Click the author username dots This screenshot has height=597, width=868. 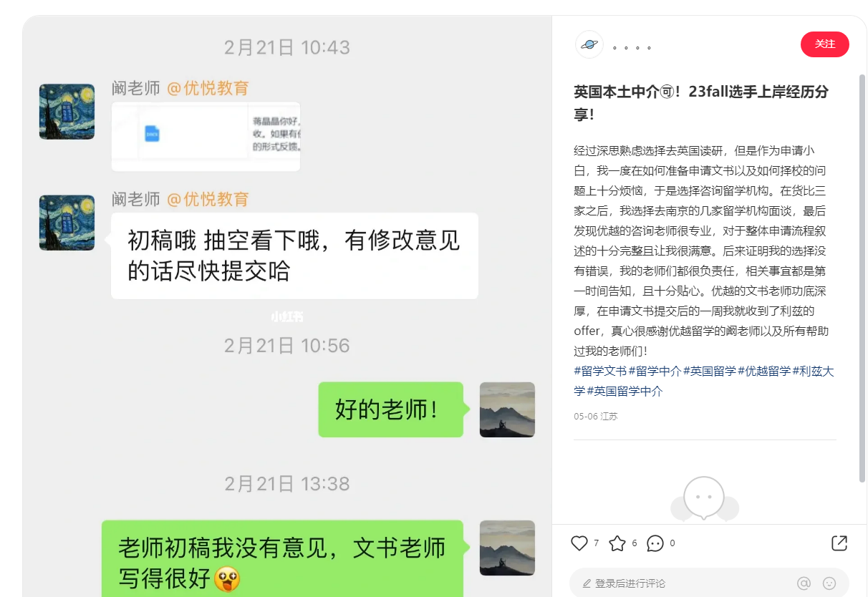[x=632, y=47]
